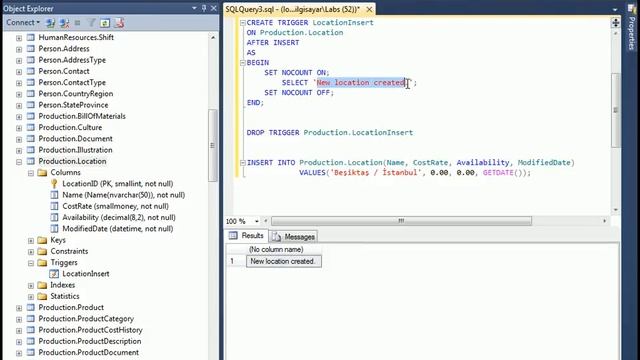Click Object Explorer scroll up arrow

tap(213, 38)
